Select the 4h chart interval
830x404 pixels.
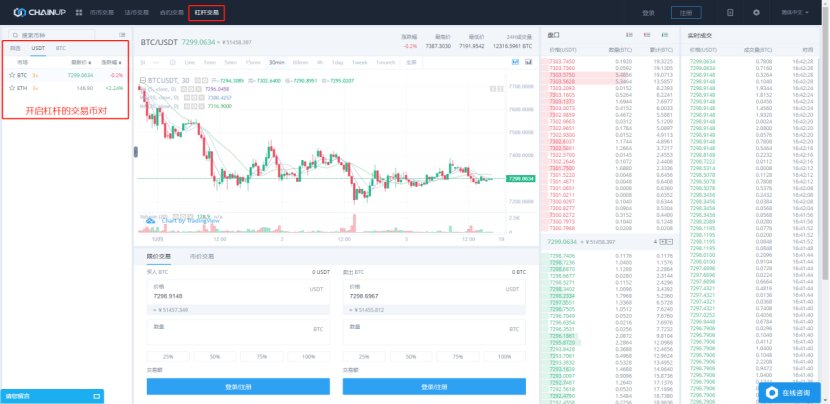point(320,62)
